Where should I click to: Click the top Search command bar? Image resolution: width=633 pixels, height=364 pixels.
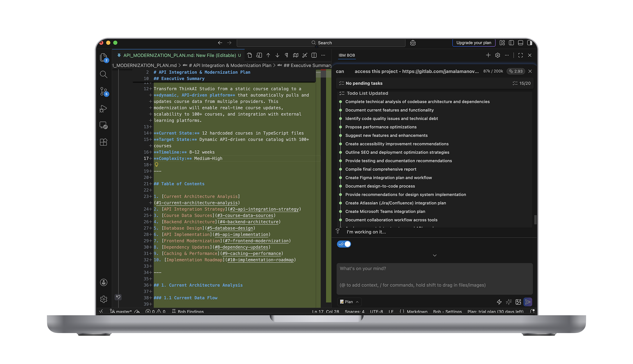tap(321, 43)
